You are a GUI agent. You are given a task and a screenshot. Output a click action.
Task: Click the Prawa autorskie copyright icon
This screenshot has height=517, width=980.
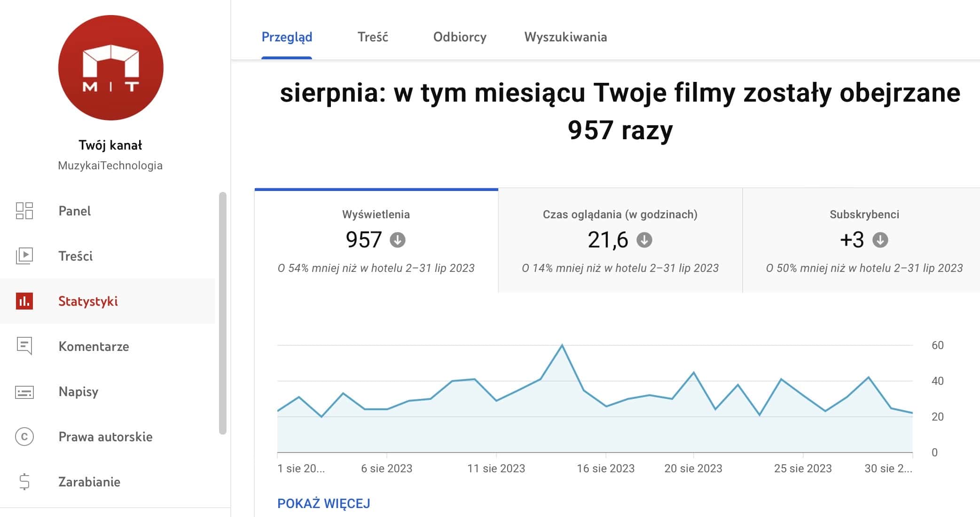(x=24, y=437)
